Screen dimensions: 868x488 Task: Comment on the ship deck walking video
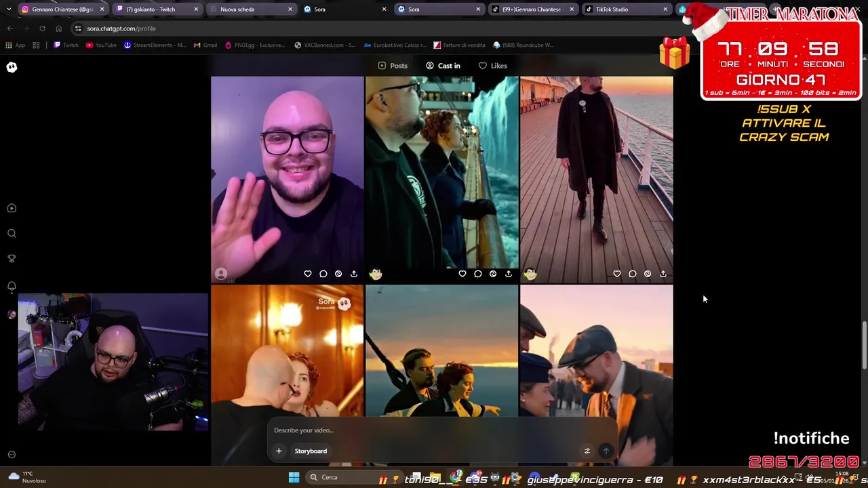[632, 274]
